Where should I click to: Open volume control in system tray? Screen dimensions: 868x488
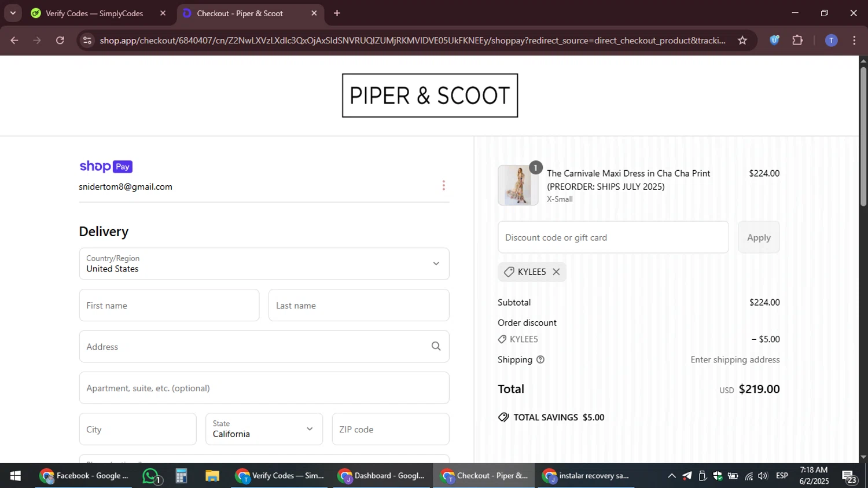click(763, 476)
